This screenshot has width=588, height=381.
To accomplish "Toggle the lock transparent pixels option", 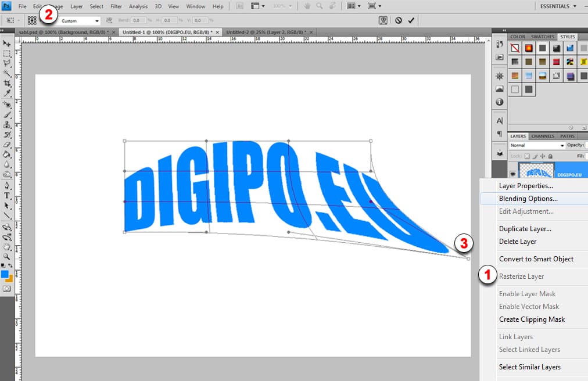I will pyautogui.click(x=527, y=156).
